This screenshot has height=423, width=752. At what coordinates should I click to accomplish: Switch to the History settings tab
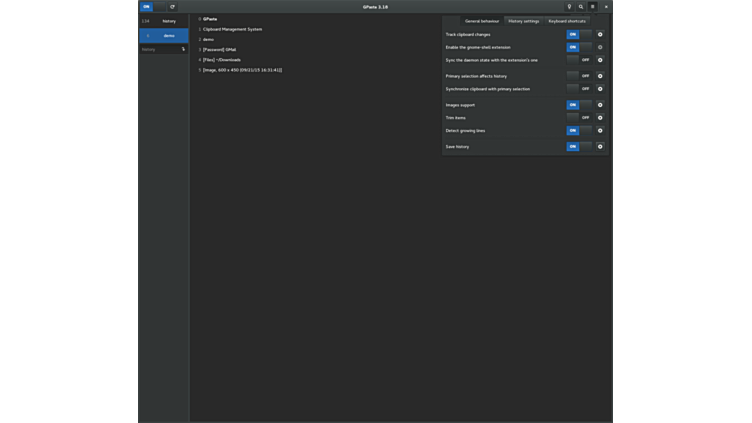point(523,21)
